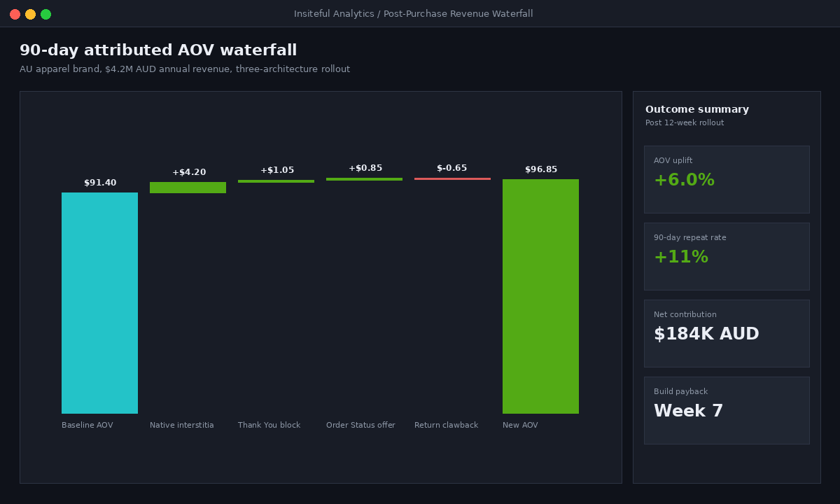Click the New AOV axis label

(x=520, y=425)
